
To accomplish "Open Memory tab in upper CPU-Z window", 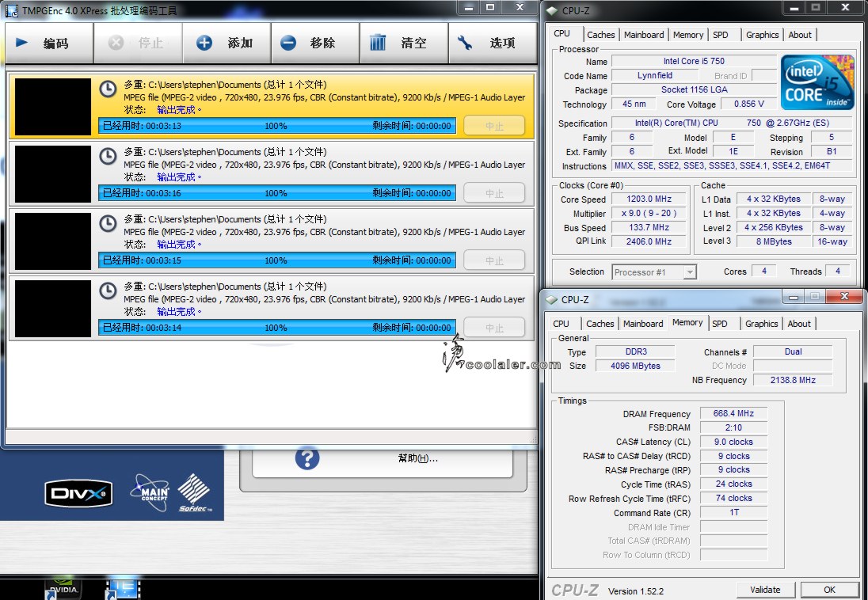I will click(x=688, y=34).
